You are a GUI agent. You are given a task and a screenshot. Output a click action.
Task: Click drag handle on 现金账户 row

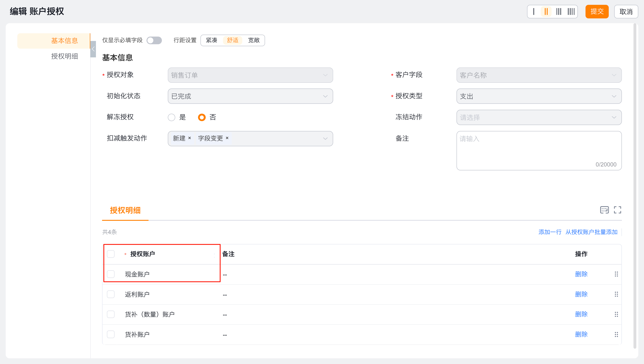click(616, 274)
